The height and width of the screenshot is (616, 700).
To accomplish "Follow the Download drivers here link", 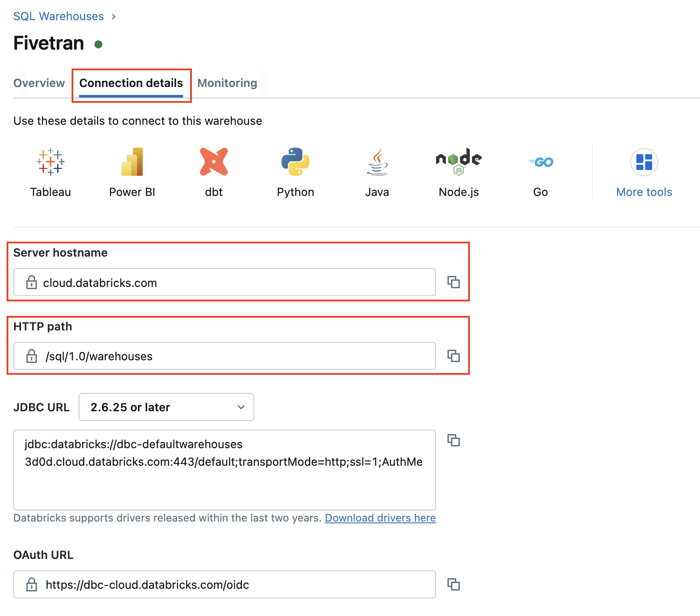I will [380, 518].
